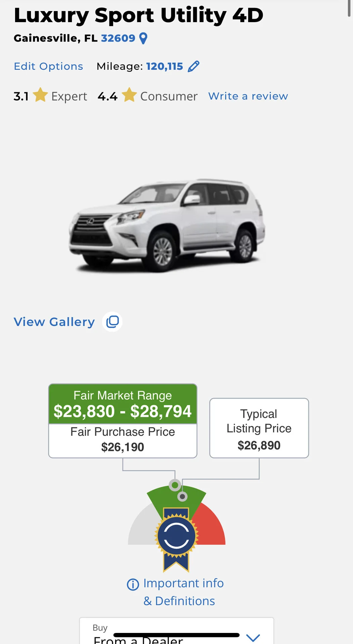Click the Consumer rating star

[129, 95]
